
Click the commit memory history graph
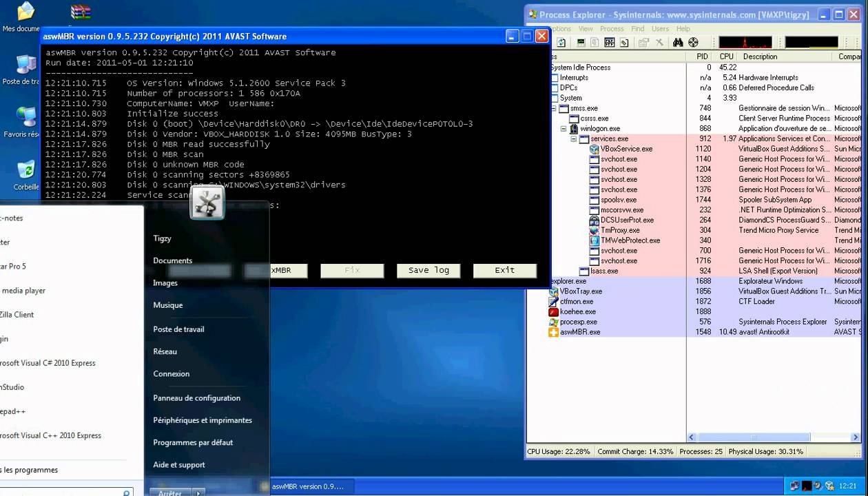click(812, 43)
